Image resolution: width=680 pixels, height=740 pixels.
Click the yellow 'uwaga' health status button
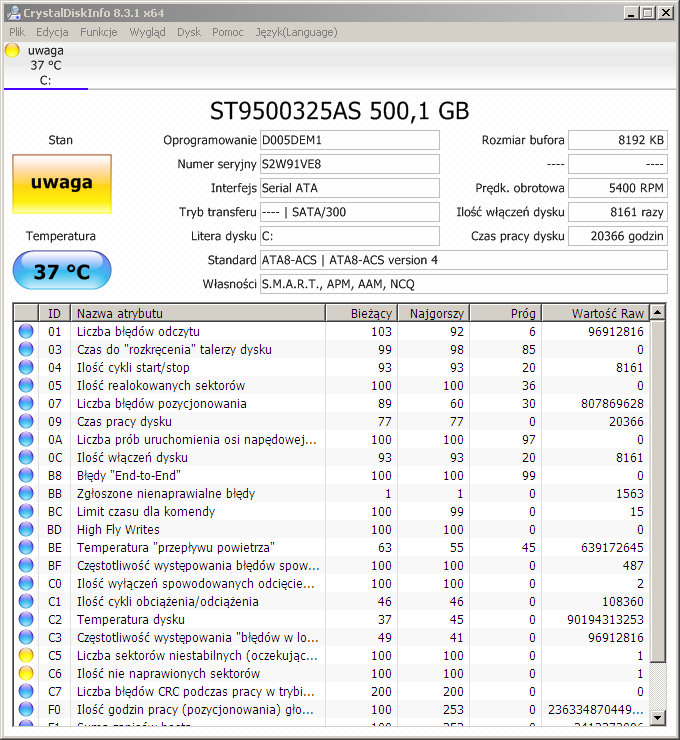[x=62, y=184]
